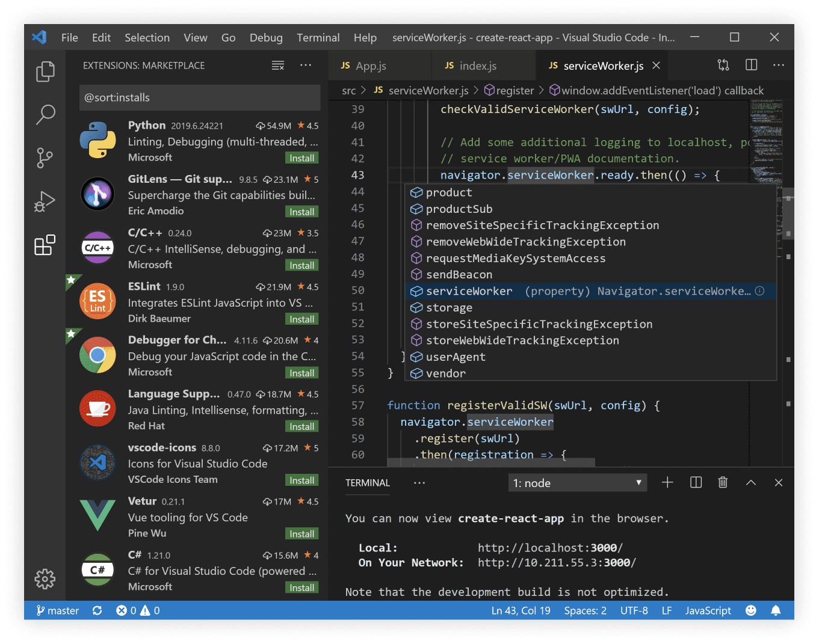819x644 pixels.
Task: Open editor More Actions ellipsis menu
Action: coord(779,65)
